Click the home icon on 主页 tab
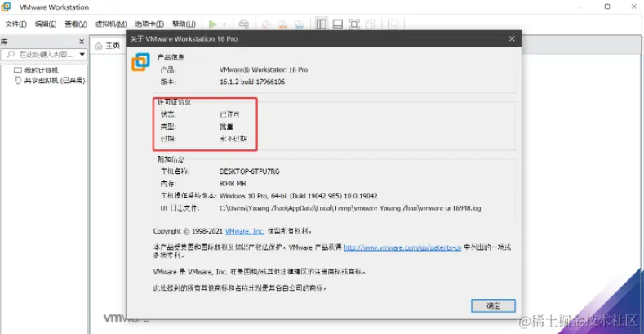 coord(99,46)
